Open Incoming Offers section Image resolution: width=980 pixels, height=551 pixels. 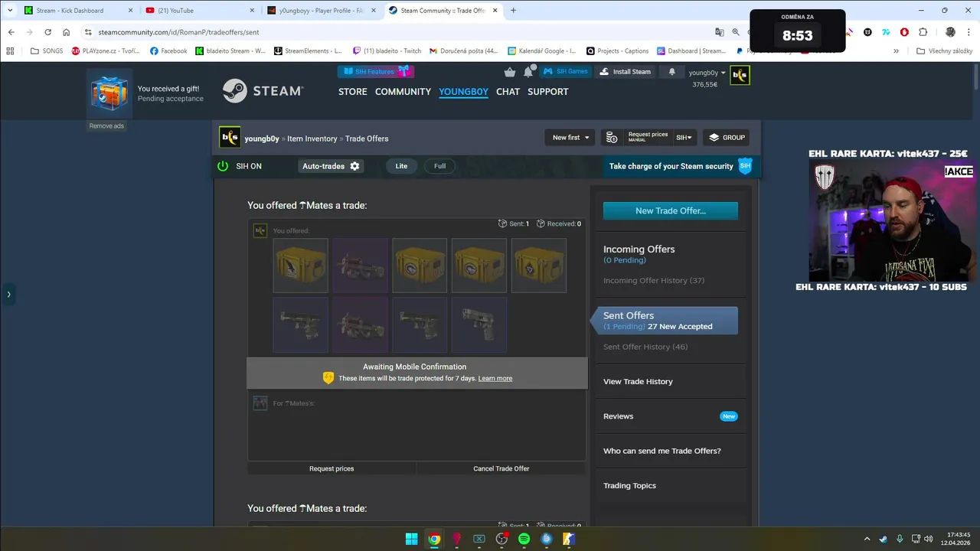point(639,249)
